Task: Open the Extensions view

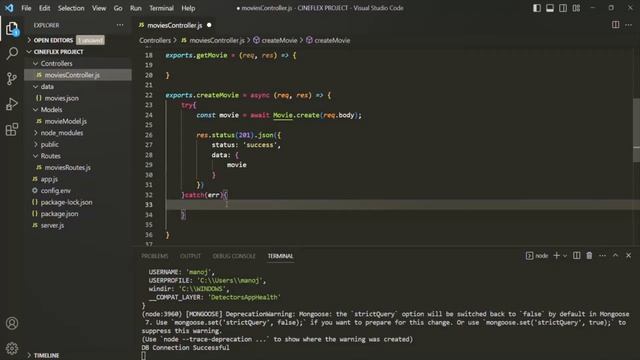Action: 12,129
